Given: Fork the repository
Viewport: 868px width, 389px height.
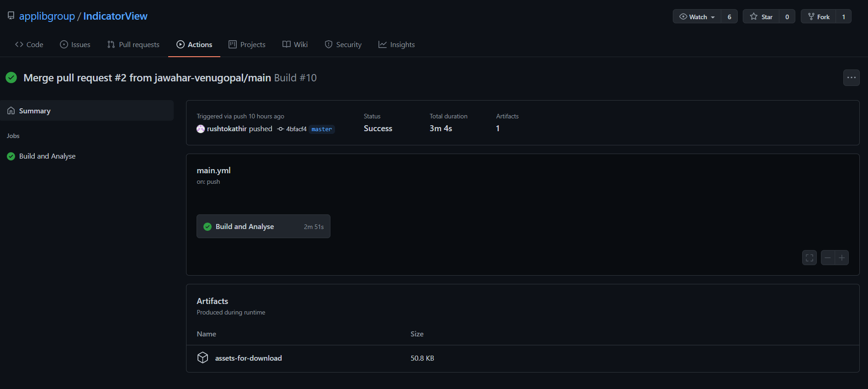Looking at the screenshot, I should (819, 16).
